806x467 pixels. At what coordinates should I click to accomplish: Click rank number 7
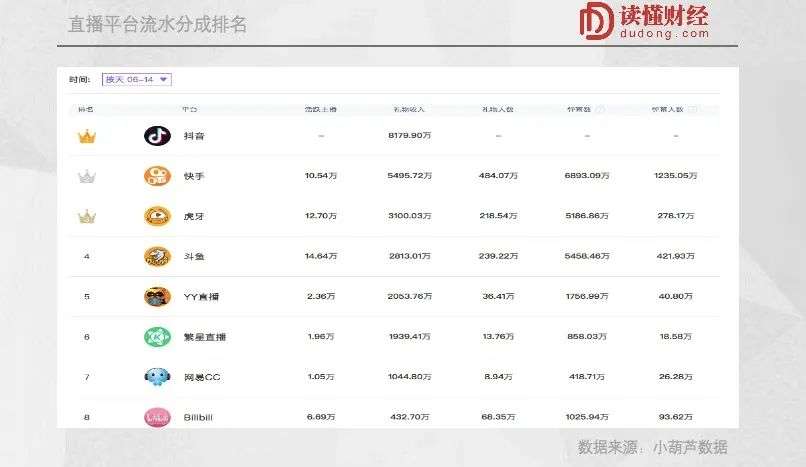(86, 377)
